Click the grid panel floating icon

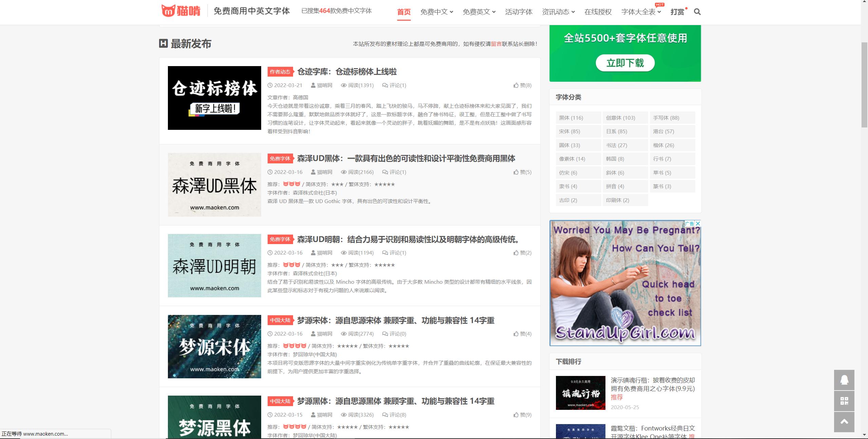click(x=844, y=401)
